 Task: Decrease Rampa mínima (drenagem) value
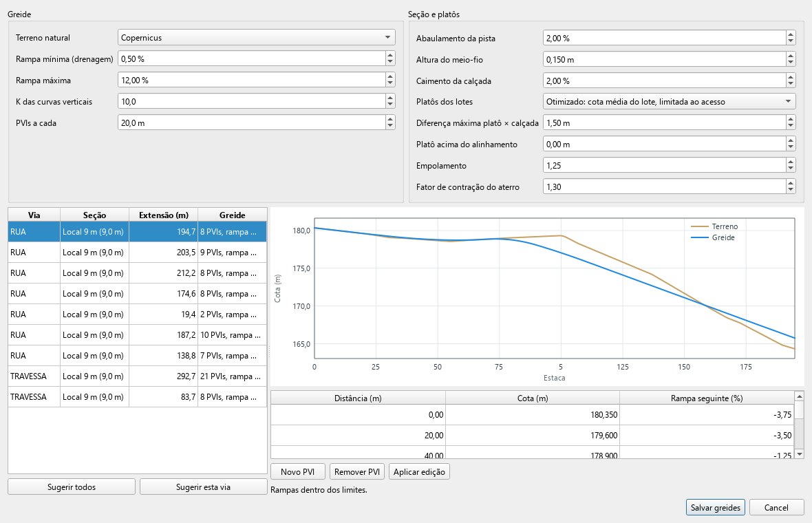[390, 62]
